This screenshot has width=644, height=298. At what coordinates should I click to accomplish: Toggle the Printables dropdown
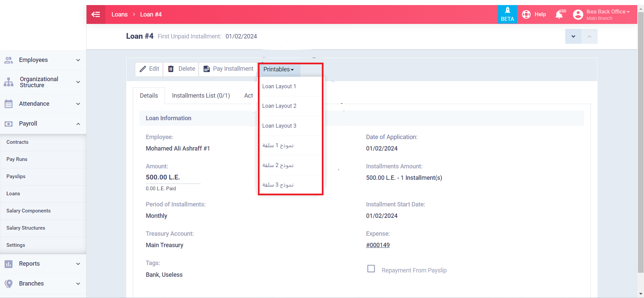[x=279, y=69]
